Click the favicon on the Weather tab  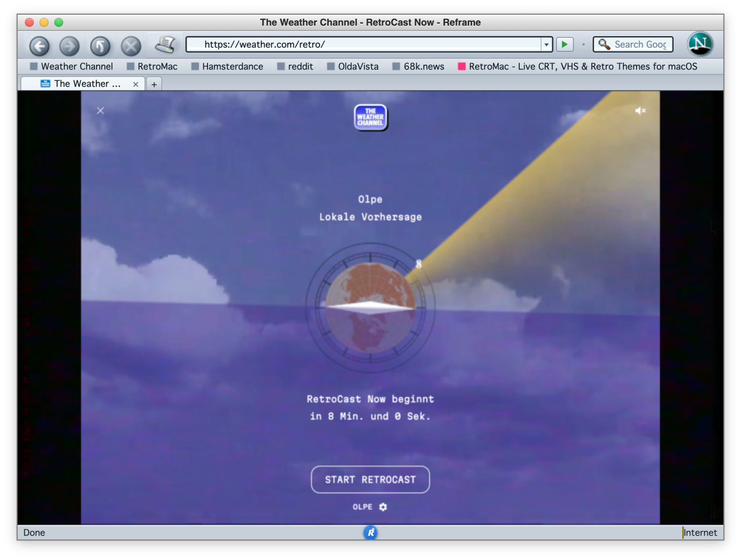pos(46,83)
